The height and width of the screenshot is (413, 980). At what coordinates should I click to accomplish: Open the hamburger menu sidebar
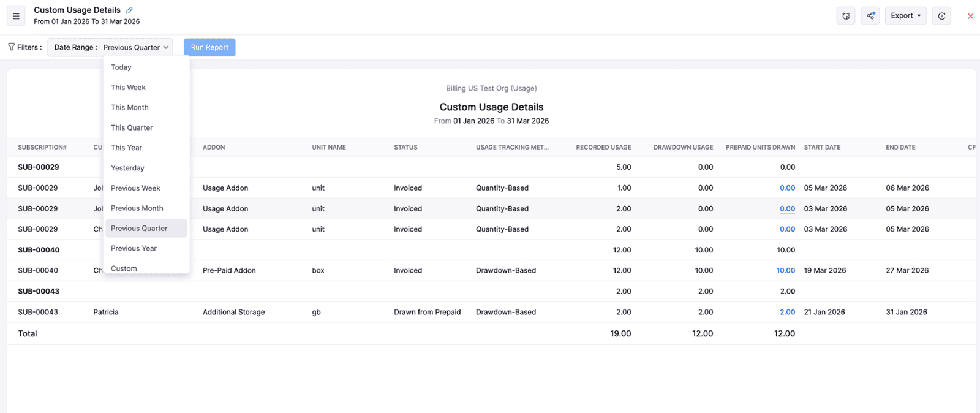pyautogui.click(x=16, y=16)
